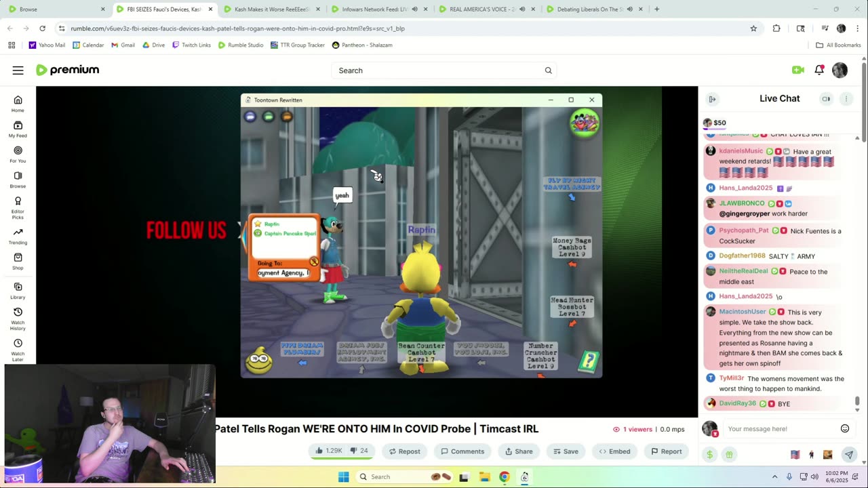This screenshot has height=488, width=868.
Task: Click the Rumble premium logo
Action: (67, 70)
